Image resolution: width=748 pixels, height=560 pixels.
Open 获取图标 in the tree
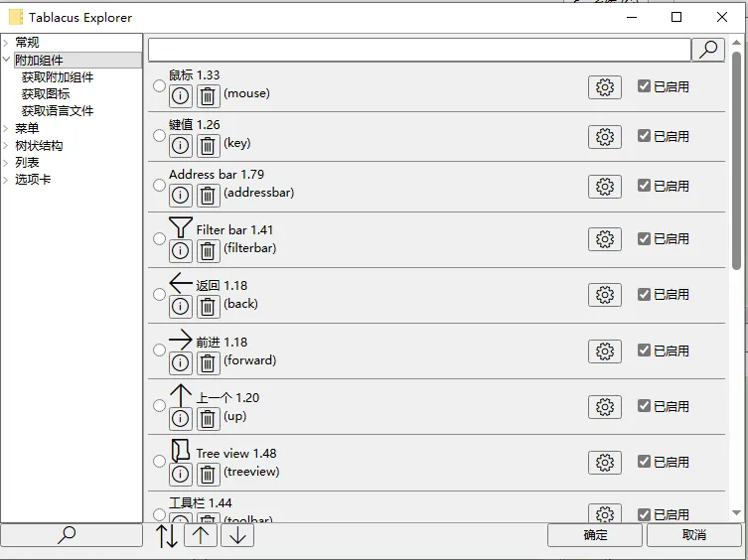click(x=46, y=94)
